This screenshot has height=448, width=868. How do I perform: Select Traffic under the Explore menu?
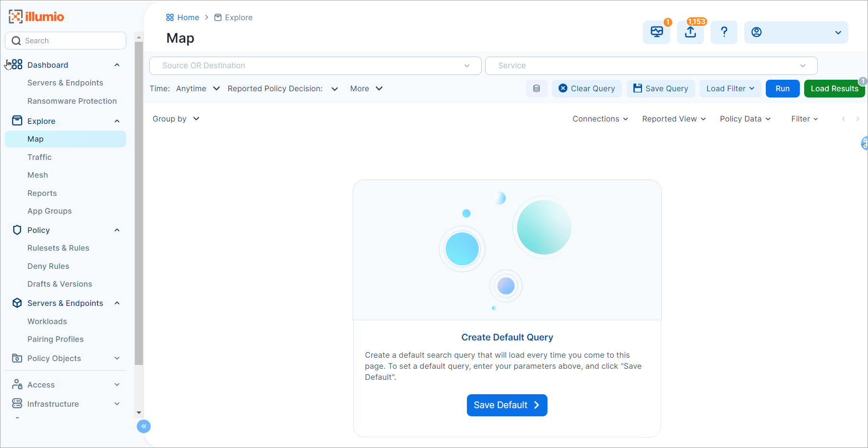[x=39, y=157]
